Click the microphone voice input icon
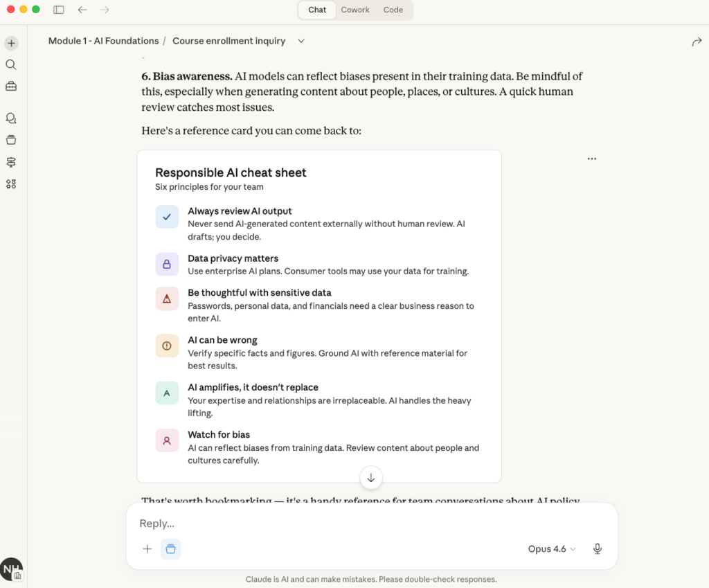This screenshot has height=588, width=709. [597, 549]
